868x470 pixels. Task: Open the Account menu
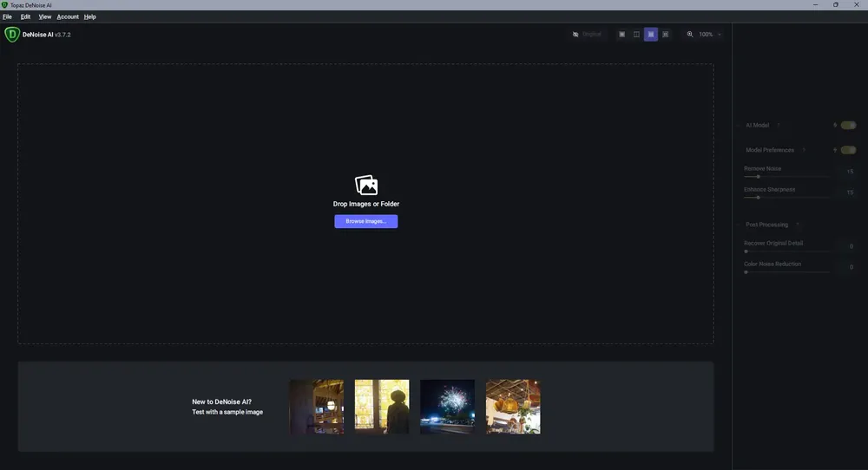[68, 16]
